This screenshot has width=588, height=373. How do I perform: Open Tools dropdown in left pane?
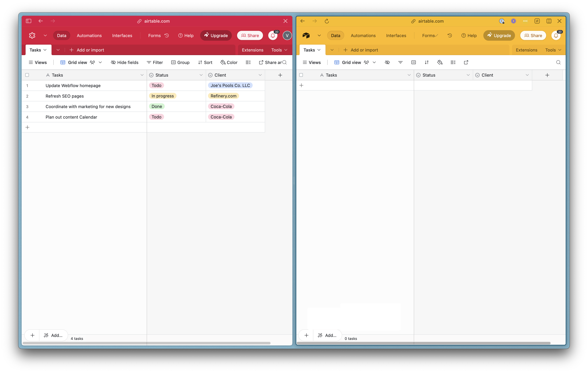pyautogui.click(x=279, y=50)
